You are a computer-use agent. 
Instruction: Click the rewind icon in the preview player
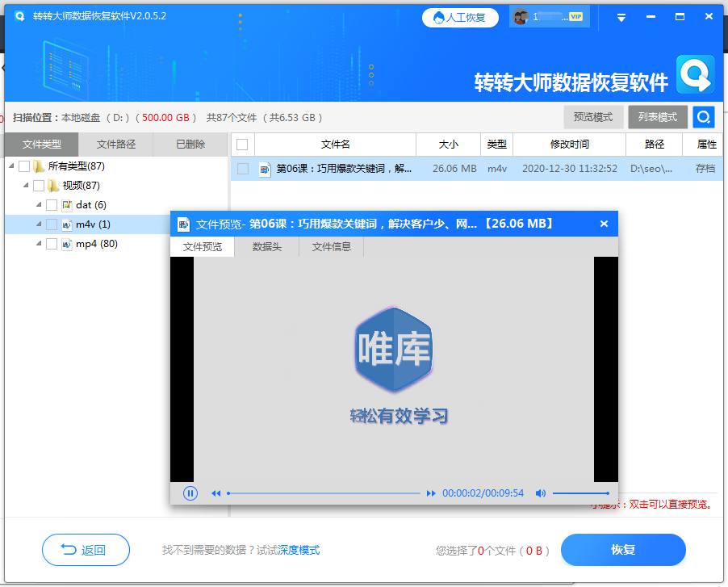pyautogui.click(x=216, y=493)
